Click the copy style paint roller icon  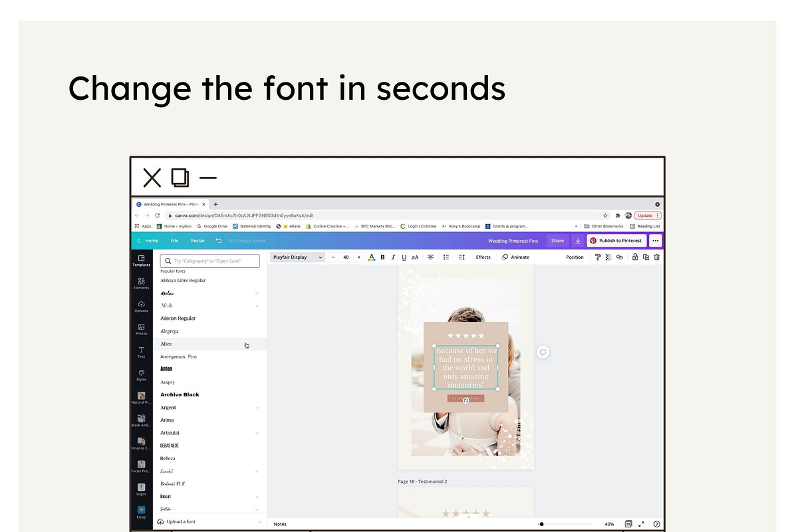coord(597,257)
